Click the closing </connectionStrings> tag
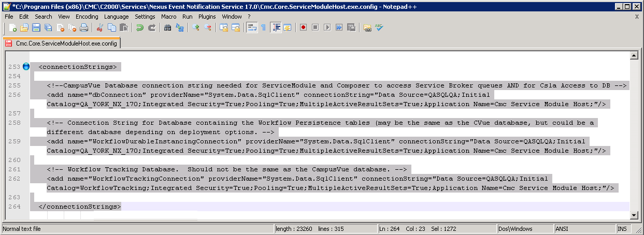 (x=80, y=207)
